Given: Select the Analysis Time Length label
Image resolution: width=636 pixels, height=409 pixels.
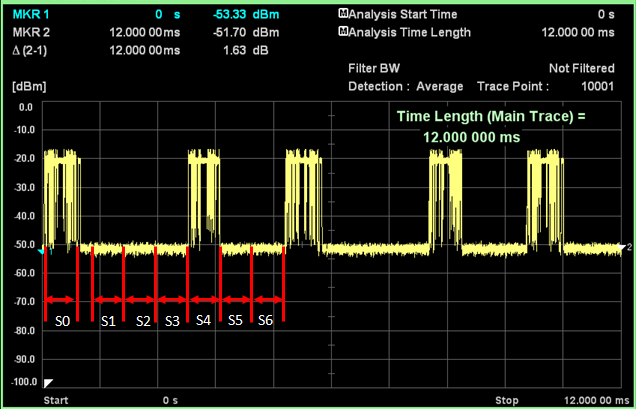Looking at the screenshot, I should point(410,32).
